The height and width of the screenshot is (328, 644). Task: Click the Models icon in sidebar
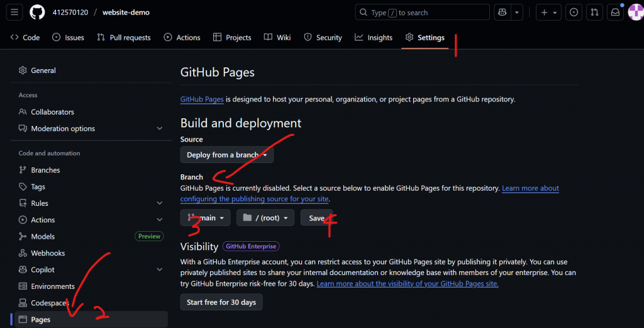coord(23,236)
